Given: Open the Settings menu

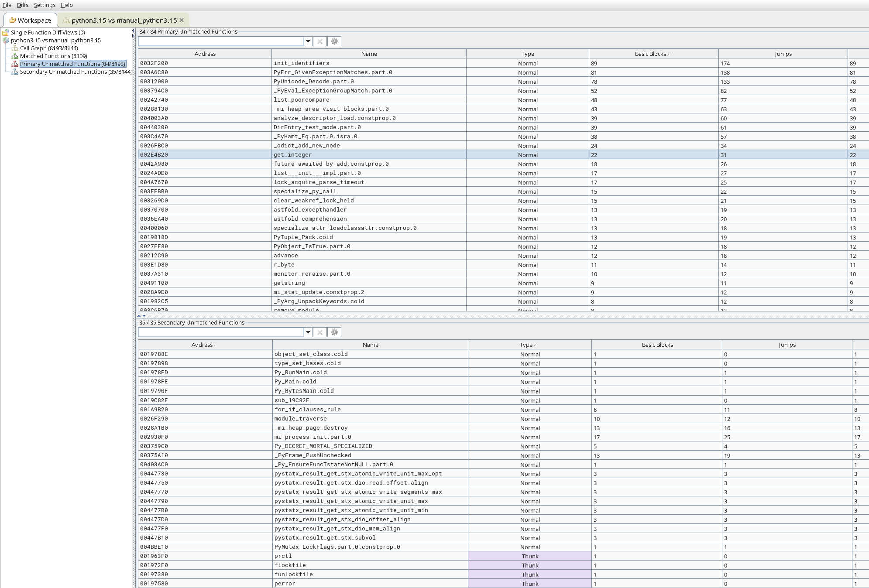Looking at the screenshot, I should (x=45, y=5).
